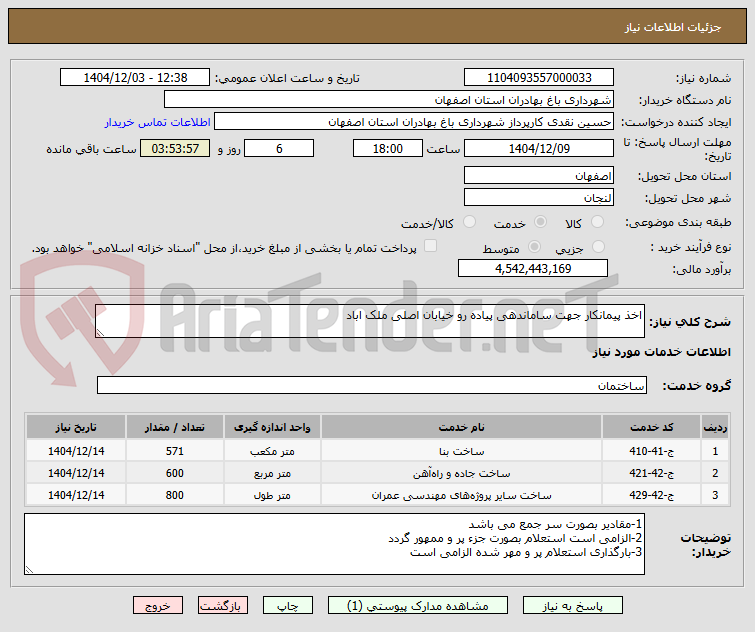Click the اطلاعات خدمات مورد نیاز heading
The width and height of the screenshot is (755, 632).
[661, 352]
